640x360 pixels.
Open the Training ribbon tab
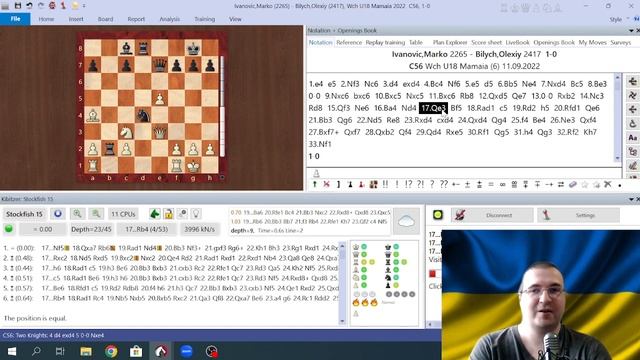coord(204,19)
